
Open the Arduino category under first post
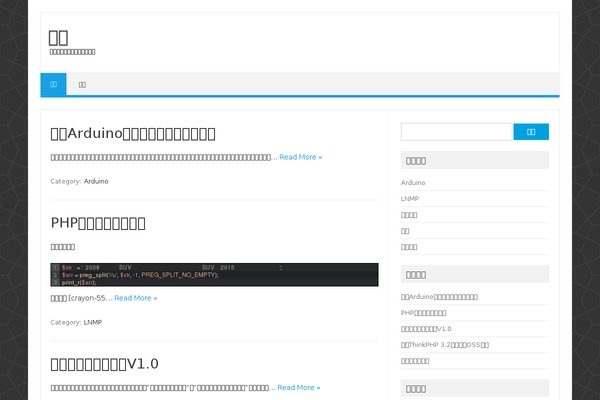96,181
